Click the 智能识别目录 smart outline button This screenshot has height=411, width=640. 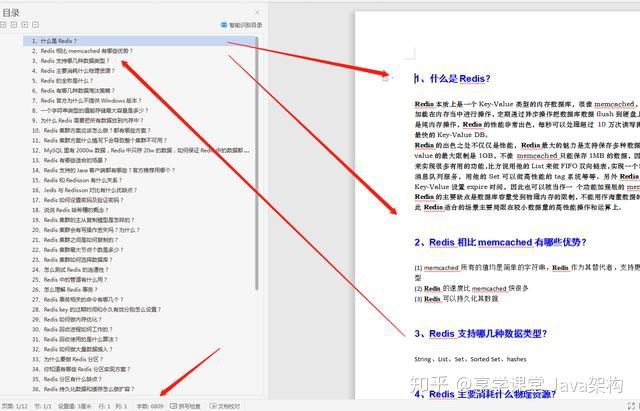click(241, 25)
